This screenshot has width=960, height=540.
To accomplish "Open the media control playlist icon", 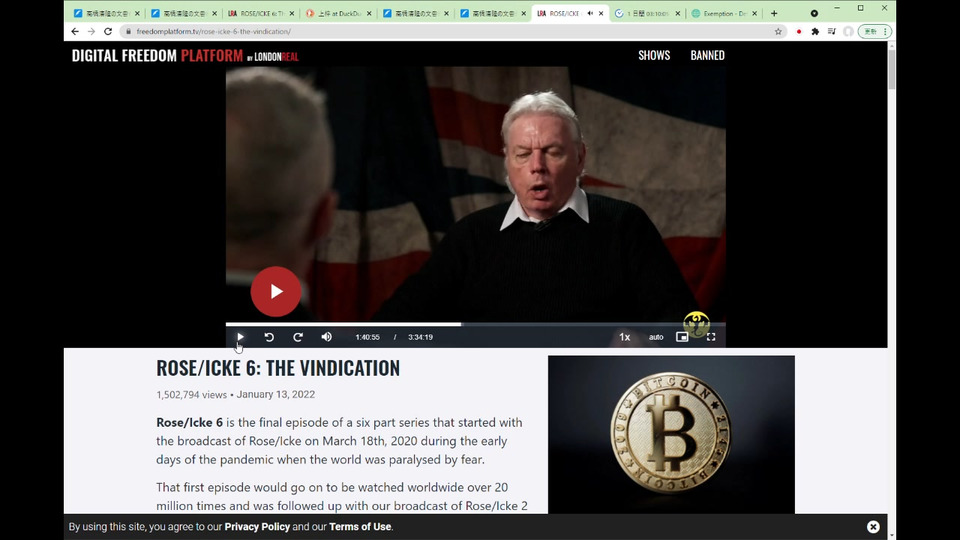I will (x=831, y=31).
